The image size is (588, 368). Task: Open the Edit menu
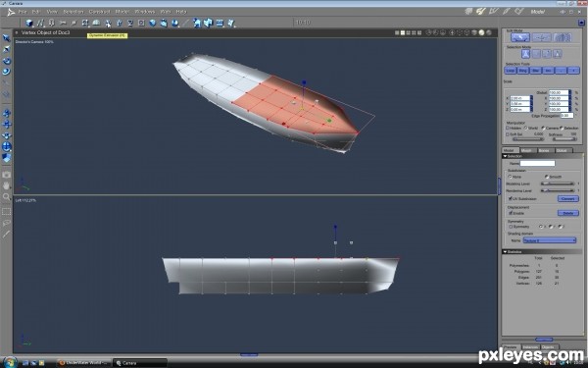36,12
